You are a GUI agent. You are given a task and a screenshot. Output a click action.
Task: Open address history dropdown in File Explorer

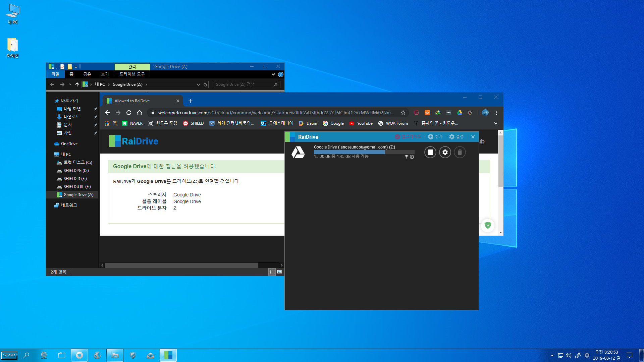point(198,84)
